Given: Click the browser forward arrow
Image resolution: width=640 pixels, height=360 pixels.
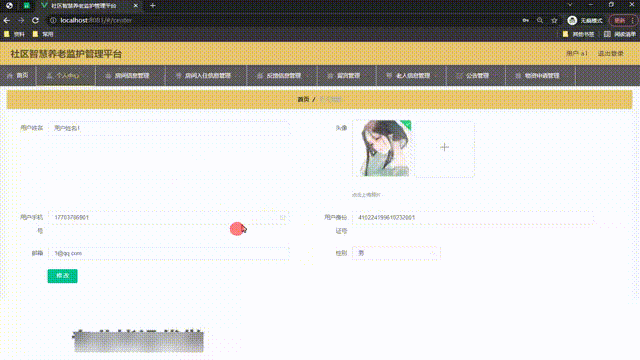Looking at the screenshot, I should (x=21, y=20).
